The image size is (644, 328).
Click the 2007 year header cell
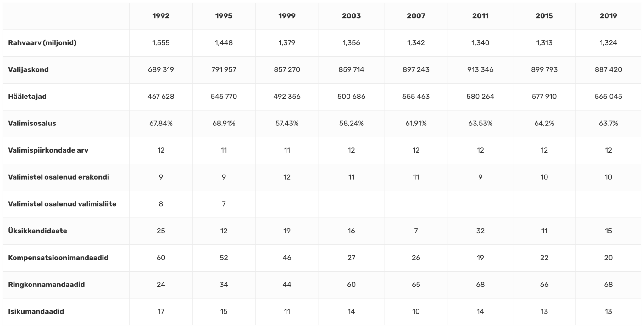(416, 16)
